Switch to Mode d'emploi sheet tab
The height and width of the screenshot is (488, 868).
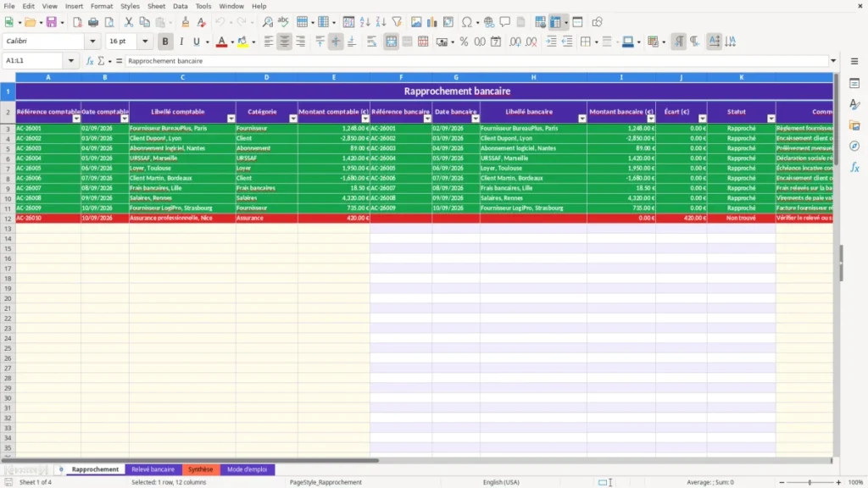247,469
